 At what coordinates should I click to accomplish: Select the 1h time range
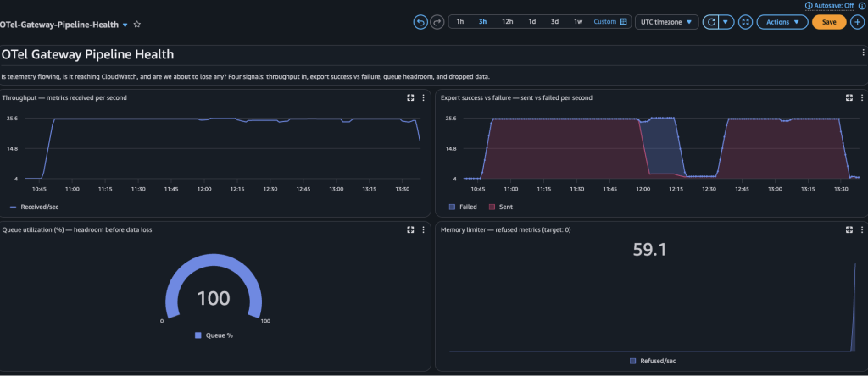(460, 21)
